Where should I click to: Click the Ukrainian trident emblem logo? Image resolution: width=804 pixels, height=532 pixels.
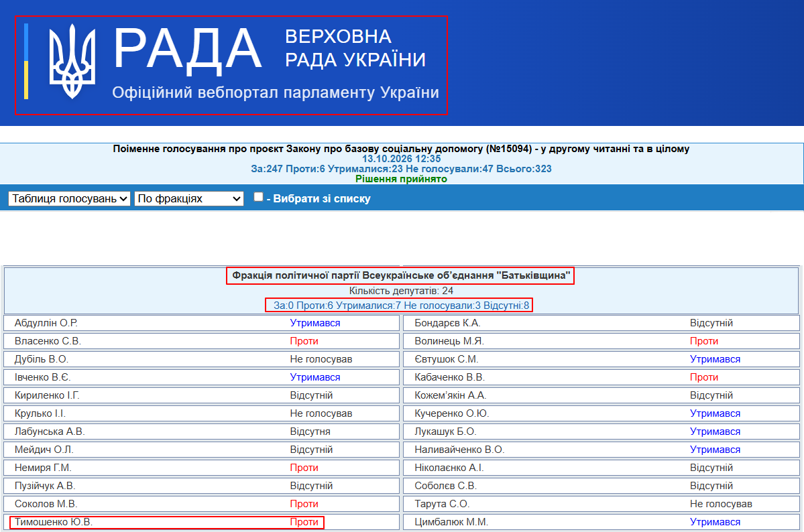pos(72,62)
